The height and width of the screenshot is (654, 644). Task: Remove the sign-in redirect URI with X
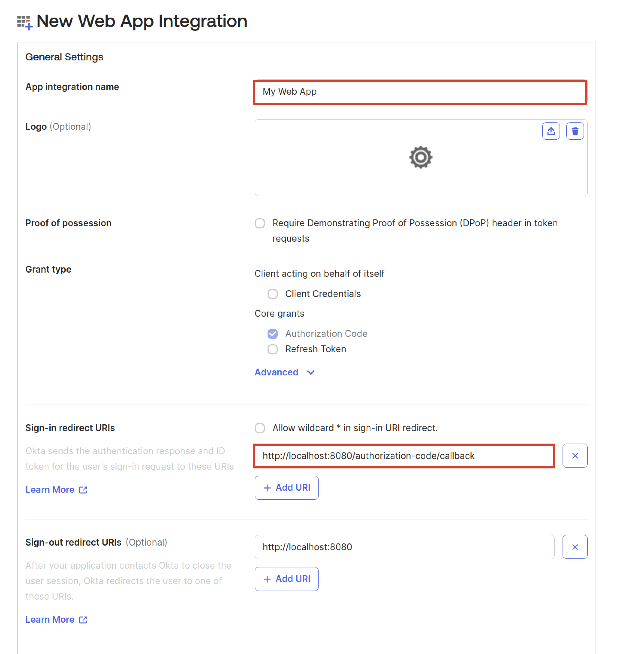point(575,456)
